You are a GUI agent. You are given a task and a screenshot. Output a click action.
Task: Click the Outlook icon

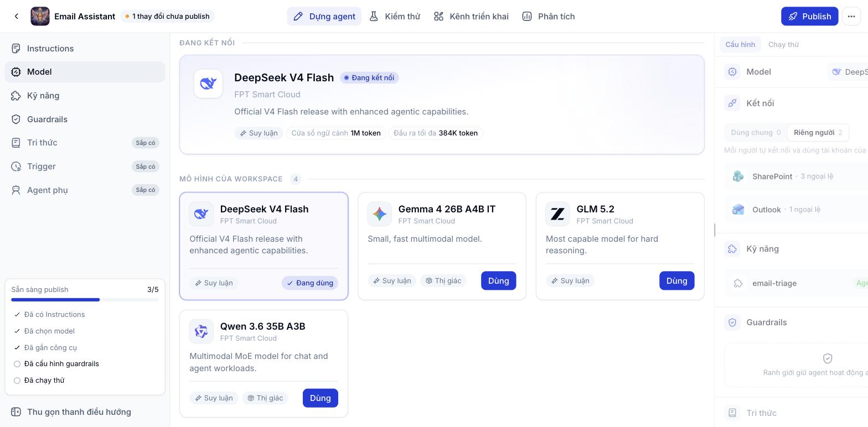coord(738,210)
